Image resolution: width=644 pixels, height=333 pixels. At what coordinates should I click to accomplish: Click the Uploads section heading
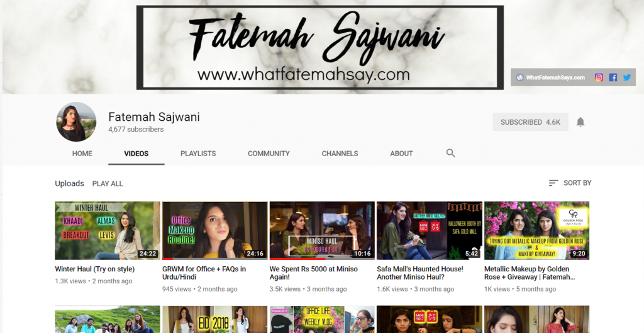click(x=69, y=184)
